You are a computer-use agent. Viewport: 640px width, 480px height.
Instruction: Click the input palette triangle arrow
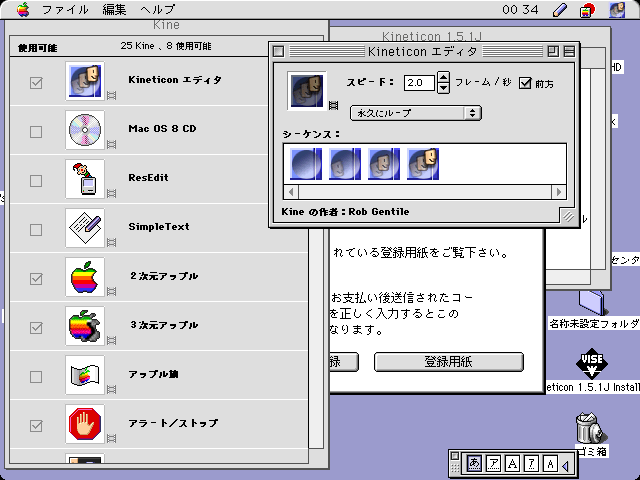[566, 465]
